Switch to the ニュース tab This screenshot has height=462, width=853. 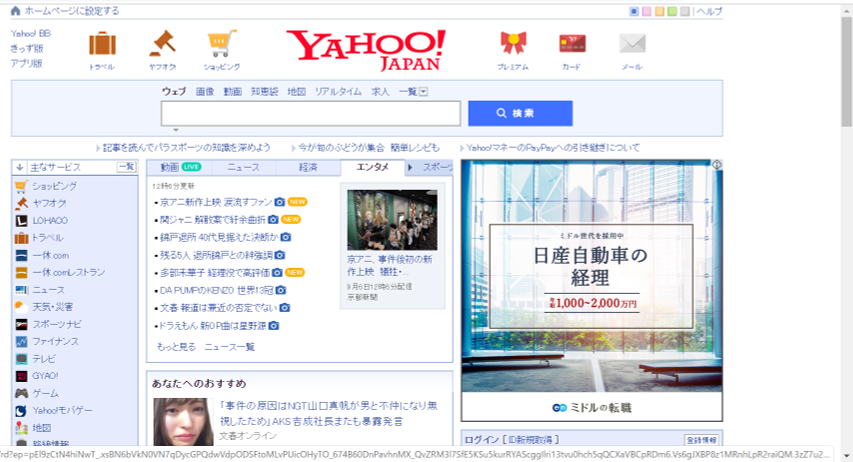point(243,168)
